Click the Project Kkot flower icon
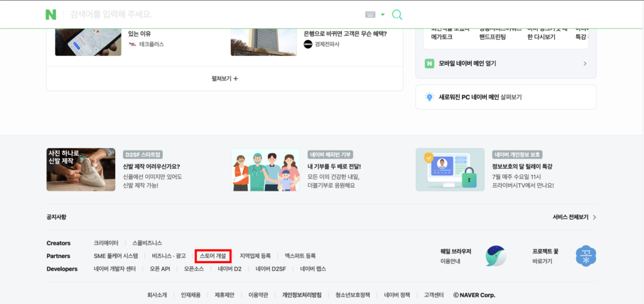The image size is (644, 304). [586, 256]
